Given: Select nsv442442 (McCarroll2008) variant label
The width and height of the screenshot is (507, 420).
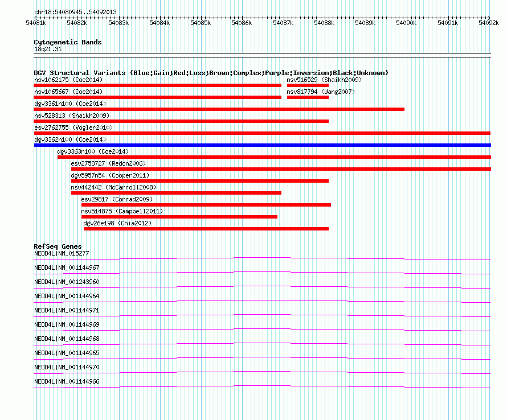Looking at the screenshot, I should pyautogui.click(x=113, y=187).
